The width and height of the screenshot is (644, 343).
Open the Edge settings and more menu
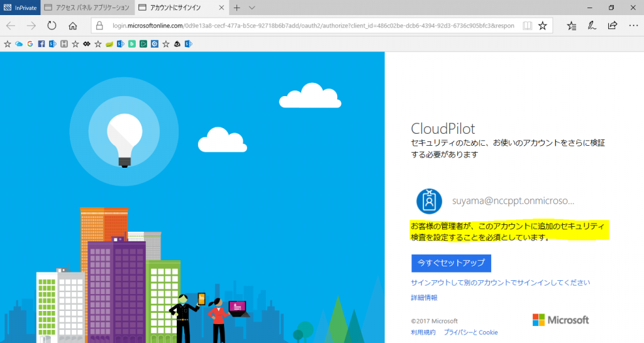point(633,26)
